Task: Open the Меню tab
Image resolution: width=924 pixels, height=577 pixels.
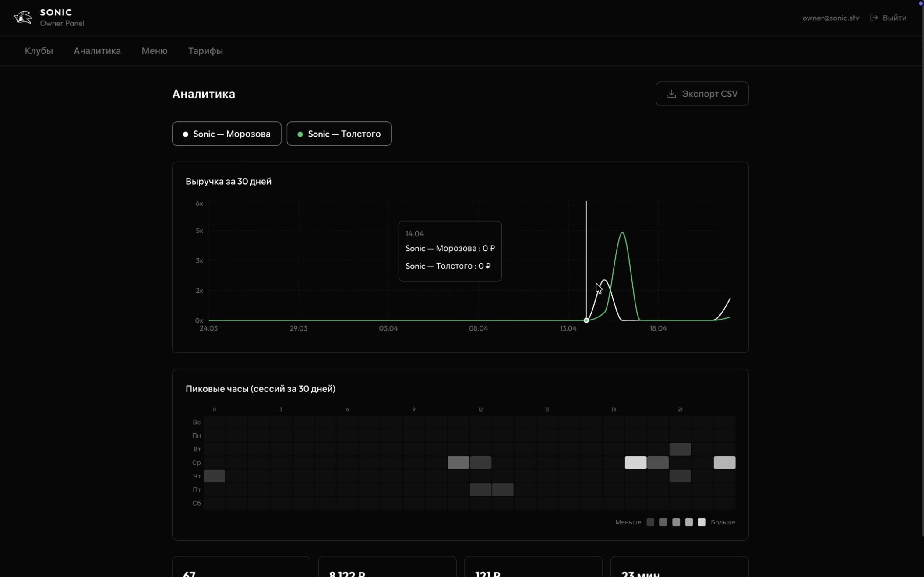Action: [x=154, y=51]
